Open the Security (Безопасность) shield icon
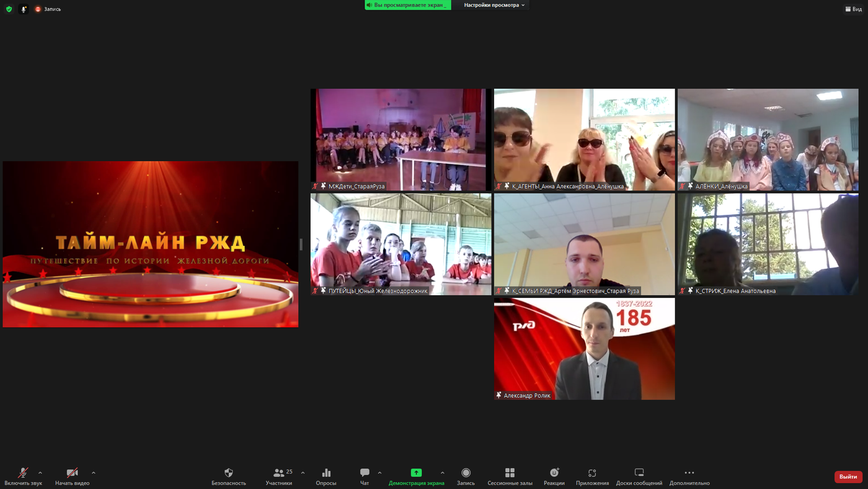This screenshot has width=868, height=489. (228, 473)
